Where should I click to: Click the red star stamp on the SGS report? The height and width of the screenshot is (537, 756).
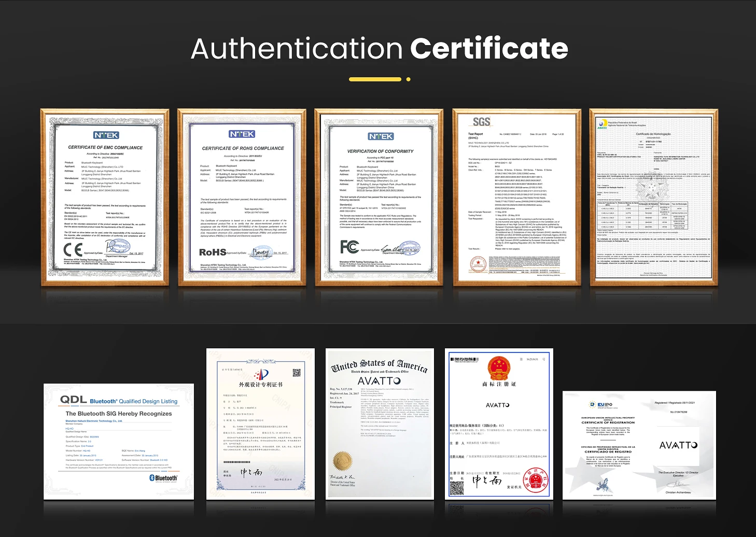(x=478, y=264)
